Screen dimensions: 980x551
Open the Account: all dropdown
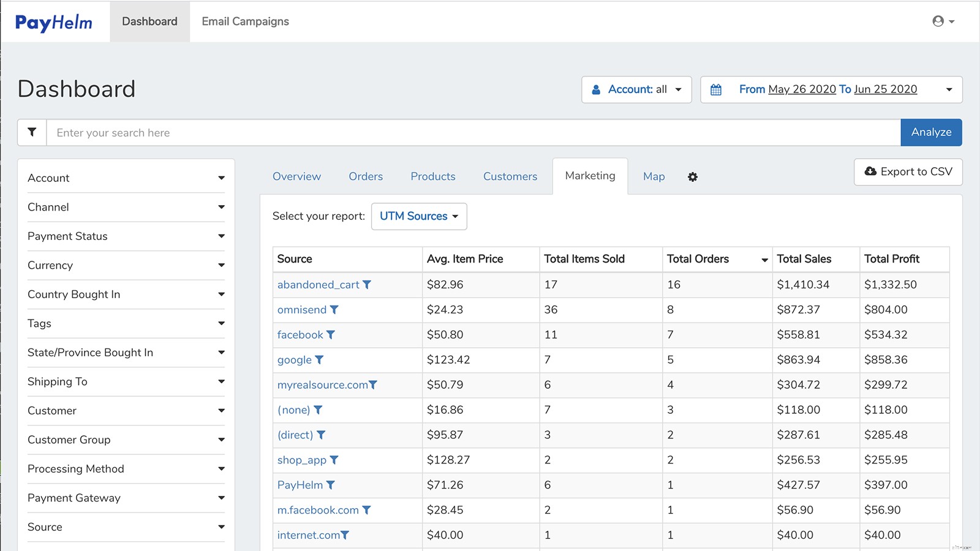click(636, 89)
